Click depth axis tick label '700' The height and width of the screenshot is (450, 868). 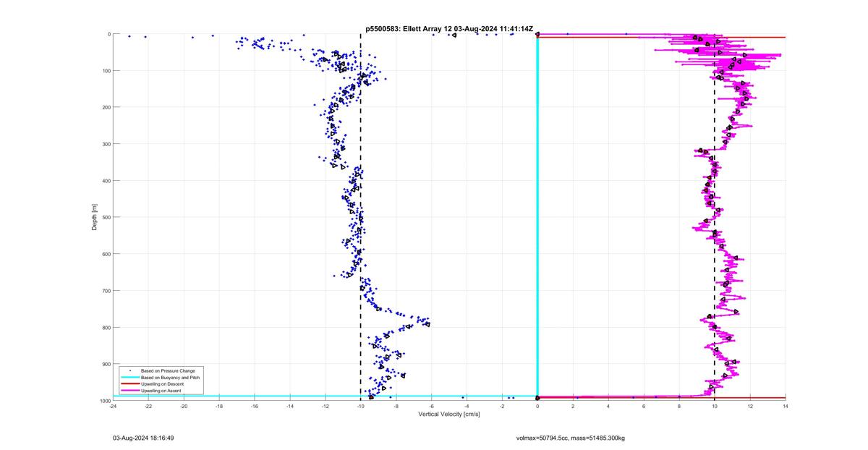point(105,291)
